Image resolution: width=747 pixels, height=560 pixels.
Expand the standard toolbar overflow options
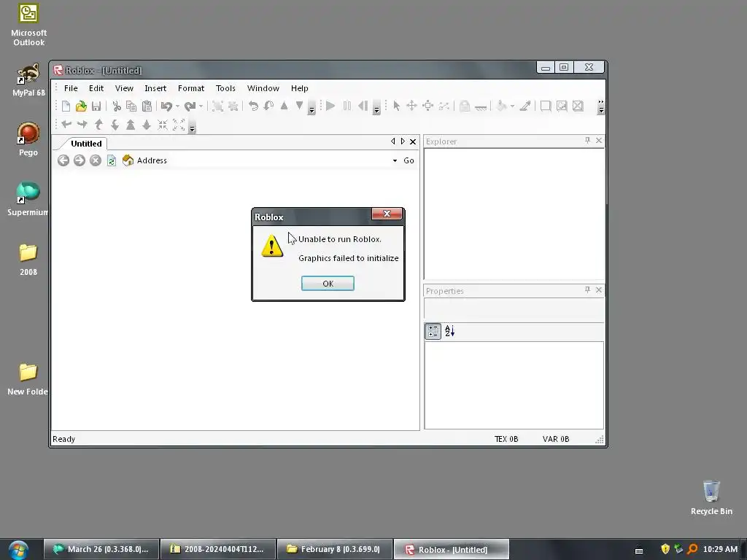tap(311, 108)
